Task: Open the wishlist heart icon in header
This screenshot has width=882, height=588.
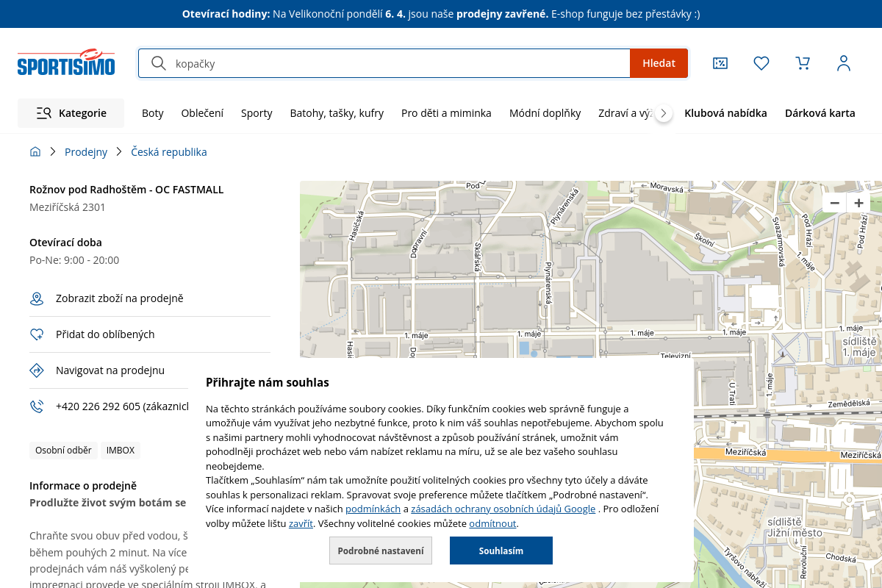Action: coord(761,63)
